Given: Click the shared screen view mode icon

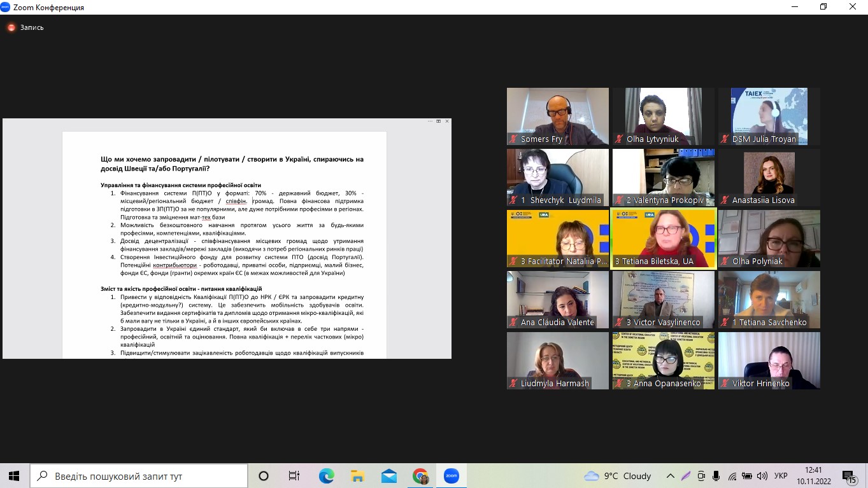Looking at the screenshot, I should [439, 121].
